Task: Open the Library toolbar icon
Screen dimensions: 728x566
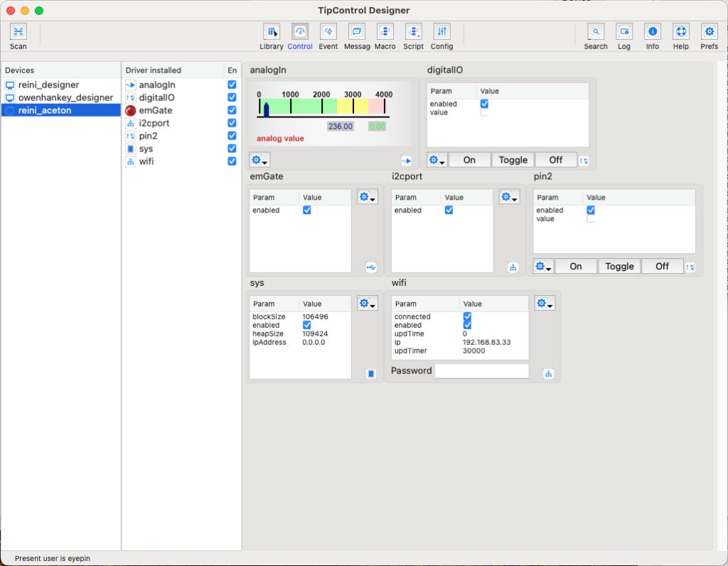Action: click(x=271, y=32)
